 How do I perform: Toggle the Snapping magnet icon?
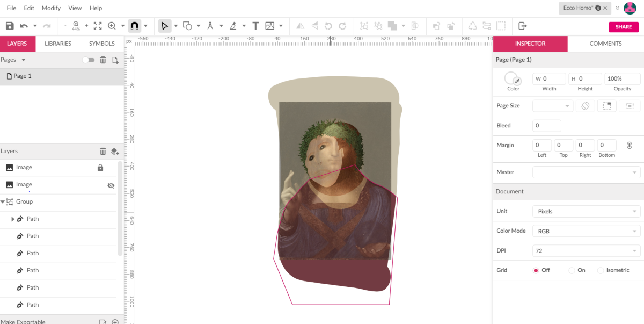135,26
